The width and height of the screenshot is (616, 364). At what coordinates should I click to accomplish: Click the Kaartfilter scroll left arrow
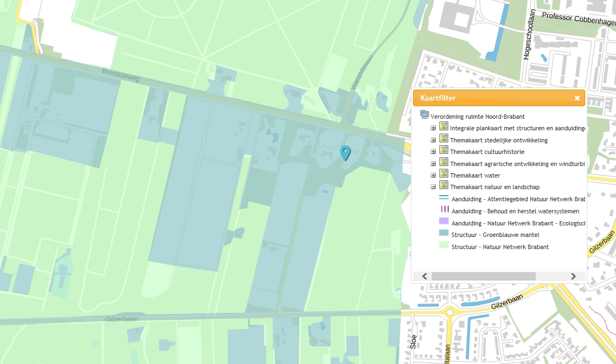425,277
